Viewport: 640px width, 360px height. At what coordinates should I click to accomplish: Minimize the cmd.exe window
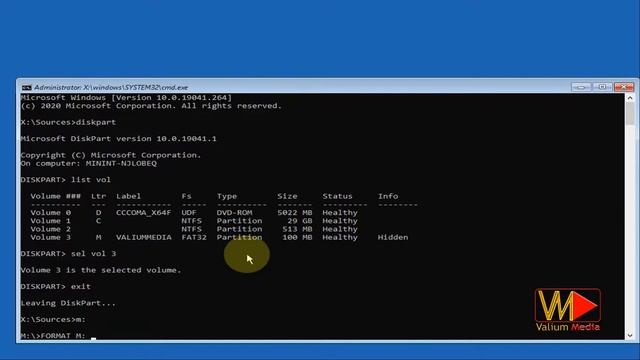(581, 87)
